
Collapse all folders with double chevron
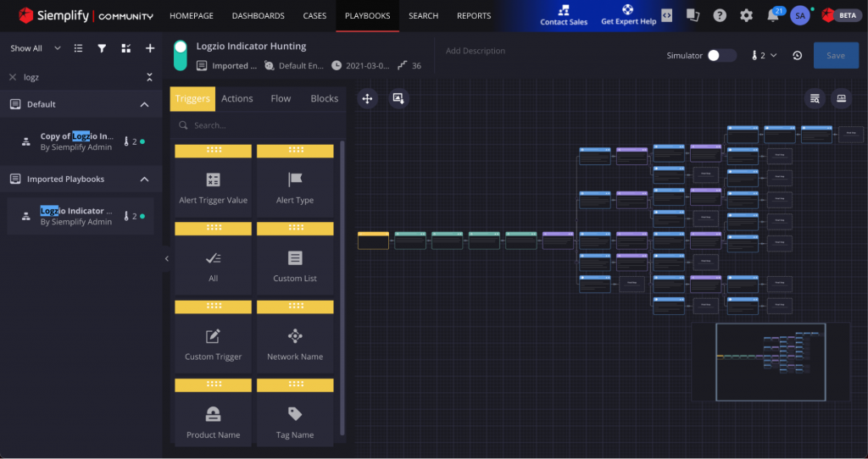point(149,77)
